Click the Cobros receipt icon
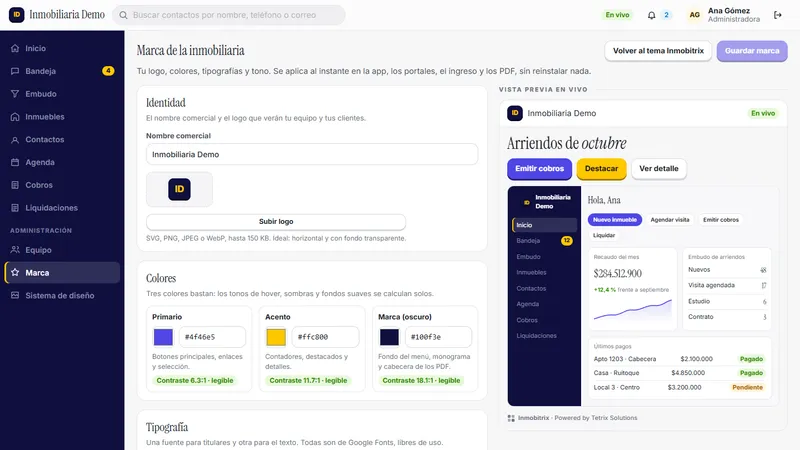Viewport: 800px width, 450px height. tap(15, 185)
